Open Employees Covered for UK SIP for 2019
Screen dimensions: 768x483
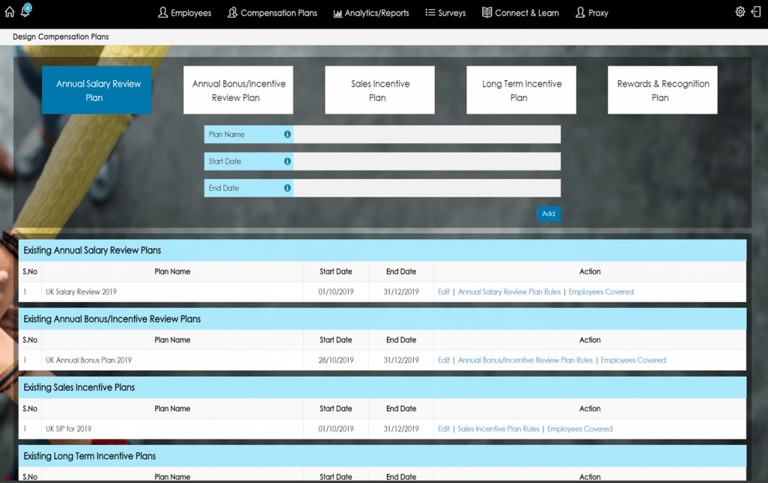[580, 429]
